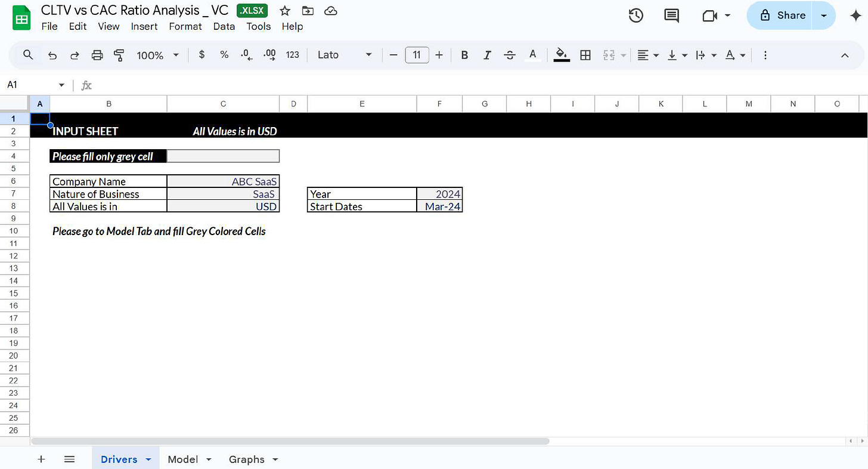868x469 pixels.
Task: Print the spreadsheet
Action: point(97,55)
